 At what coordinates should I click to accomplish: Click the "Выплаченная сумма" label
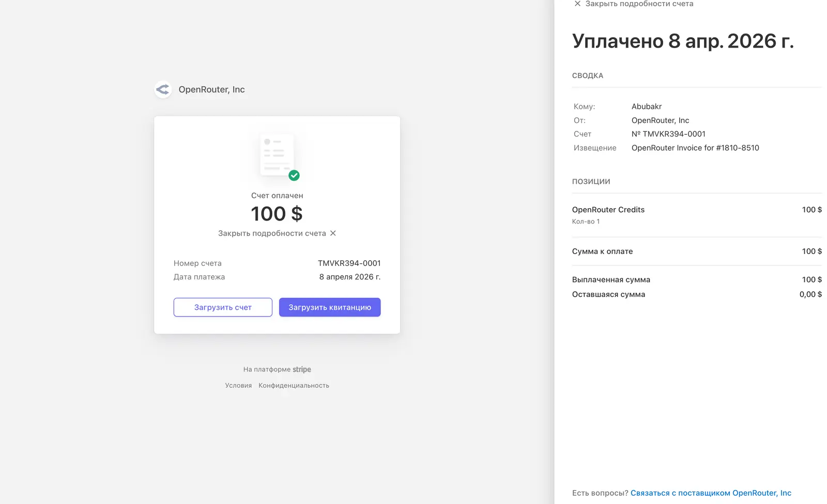(x=611, y=280)
